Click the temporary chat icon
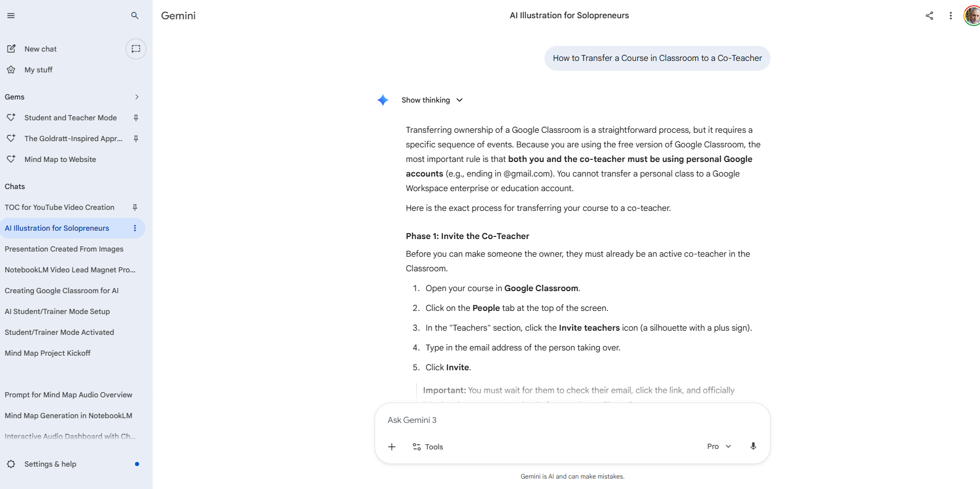Screen dimensions: 980x489 tap(136, 49)
